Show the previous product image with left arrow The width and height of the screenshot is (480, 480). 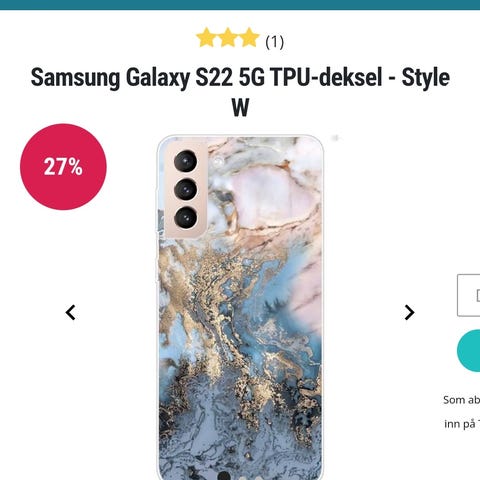click(x=71, y=313)
